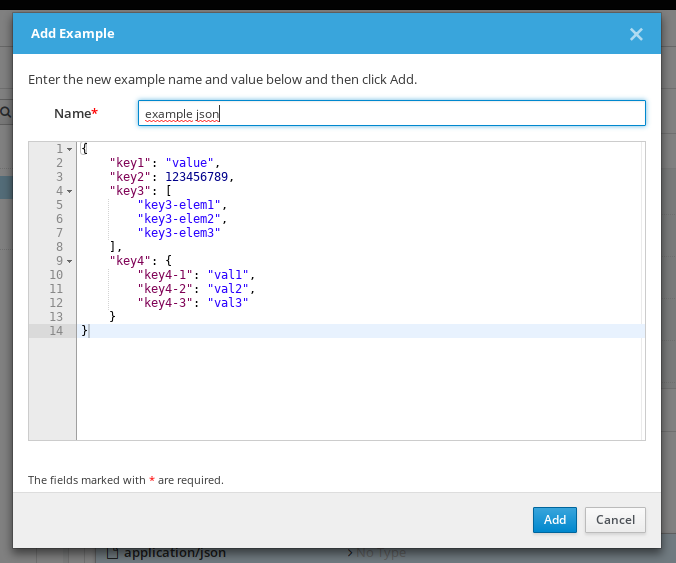Click the "val1" string on line 10

228,275
